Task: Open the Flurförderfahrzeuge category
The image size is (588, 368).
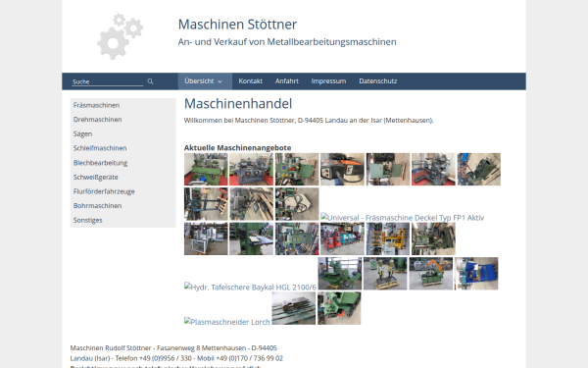Action: click(x=104, y=191)
